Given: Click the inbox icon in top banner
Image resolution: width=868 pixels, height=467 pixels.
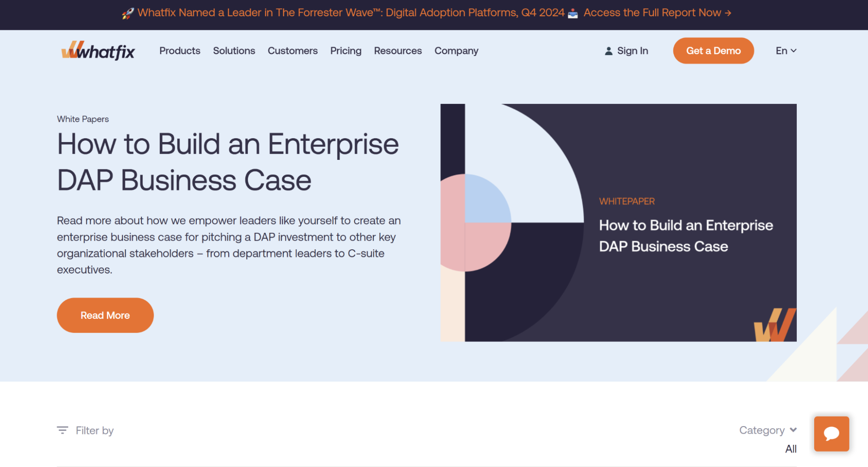Looking at the screenshot, I should click(573, 13).
